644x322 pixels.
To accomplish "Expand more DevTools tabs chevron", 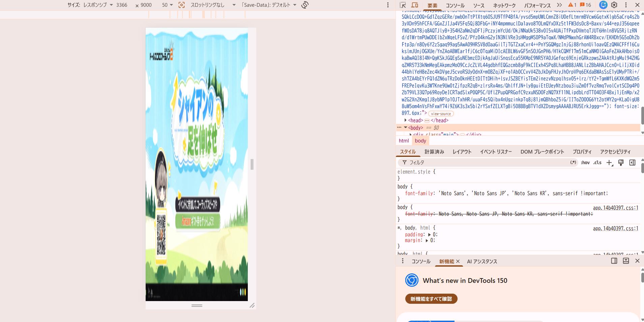I will [559, 5].
